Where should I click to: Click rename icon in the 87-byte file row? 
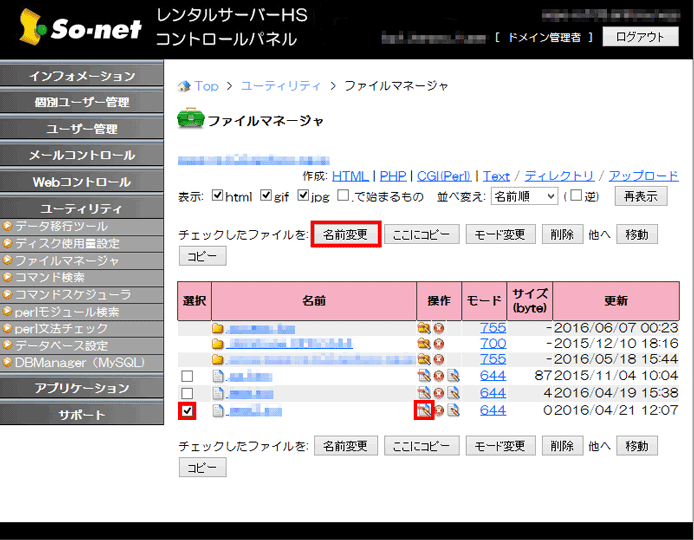coord(424,376)
